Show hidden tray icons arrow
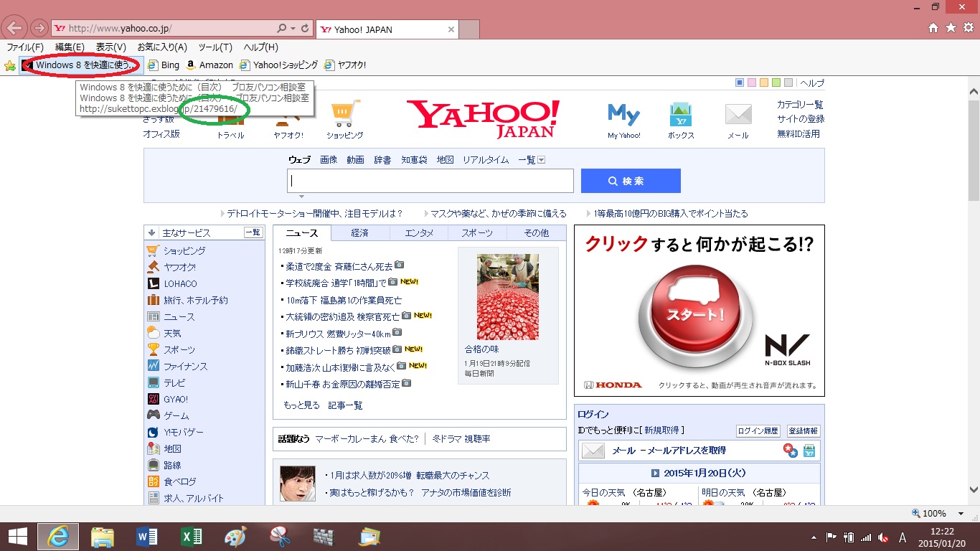The width and height of the screenshot is (980, 551). tap(814, 537)
